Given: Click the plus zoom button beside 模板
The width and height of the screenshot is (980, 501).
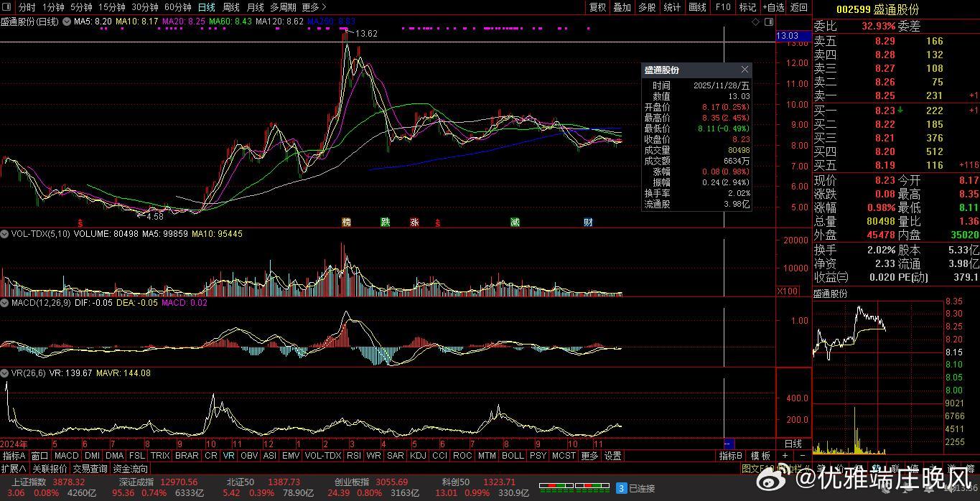Looking at the screenshot, I should coord(785,456).
